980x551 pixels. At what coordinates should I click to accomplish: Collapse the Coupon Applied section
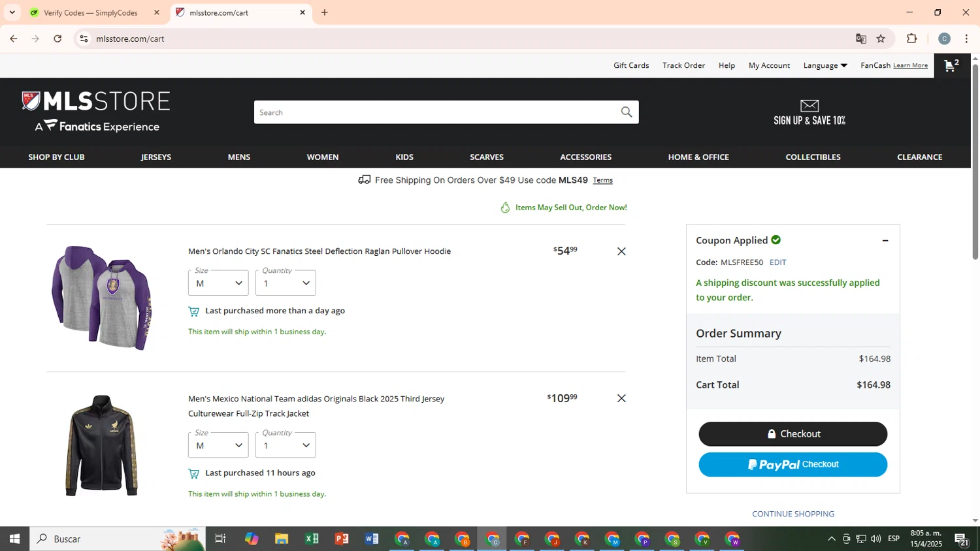click(885, 241)
